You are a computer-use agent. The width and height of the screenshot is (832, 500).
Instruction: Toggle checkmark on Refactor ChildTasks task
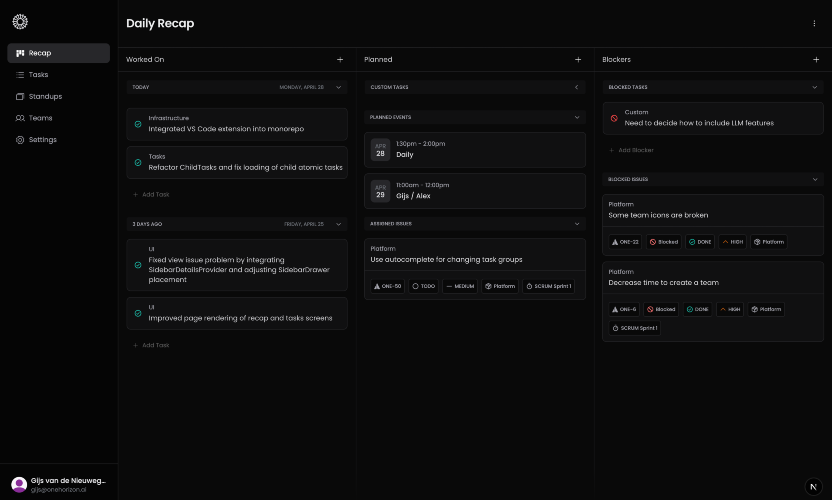(138, 162)
